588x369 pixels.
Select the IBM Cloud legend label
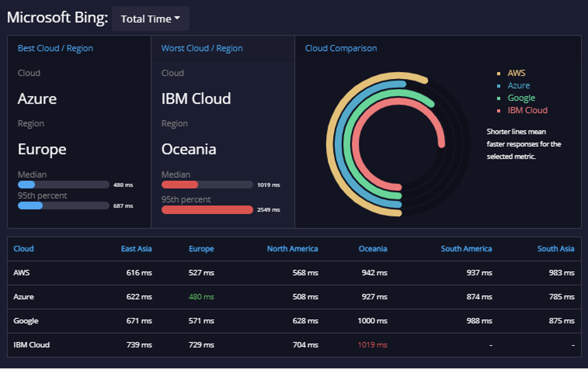coord(527,110)
